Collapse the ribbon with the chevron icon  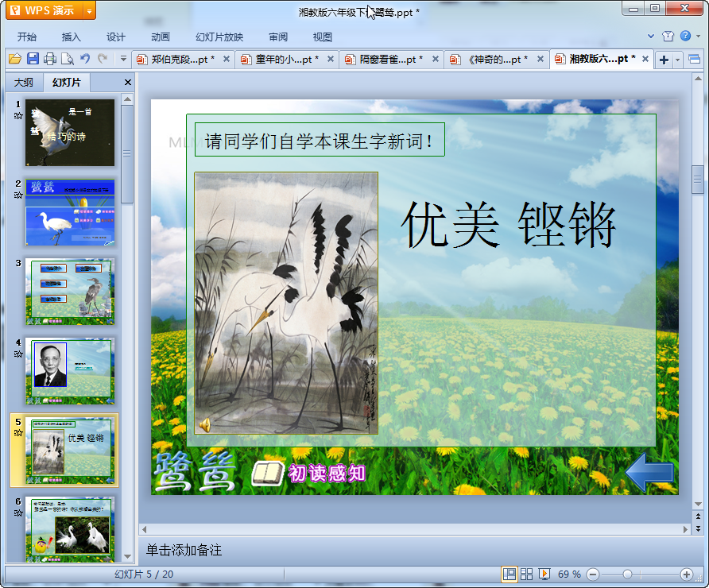[x=651, y=36]
